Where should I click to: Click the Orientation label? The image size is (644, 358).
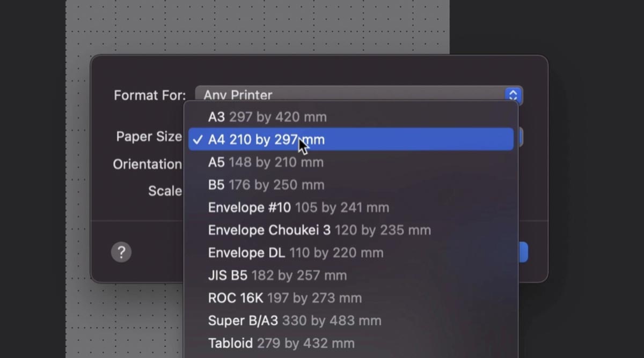click(147, 164)
